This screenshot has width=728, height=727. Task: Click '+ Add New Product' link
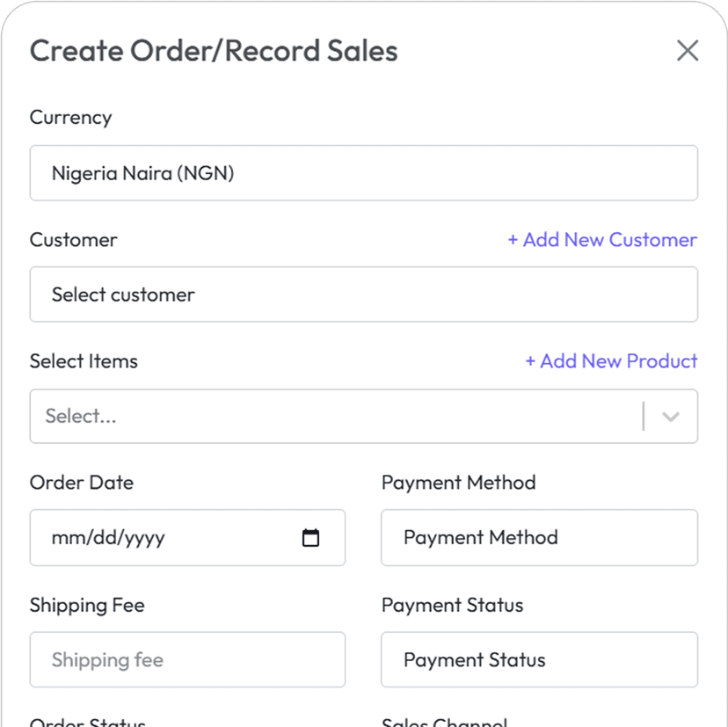[611, 361]
